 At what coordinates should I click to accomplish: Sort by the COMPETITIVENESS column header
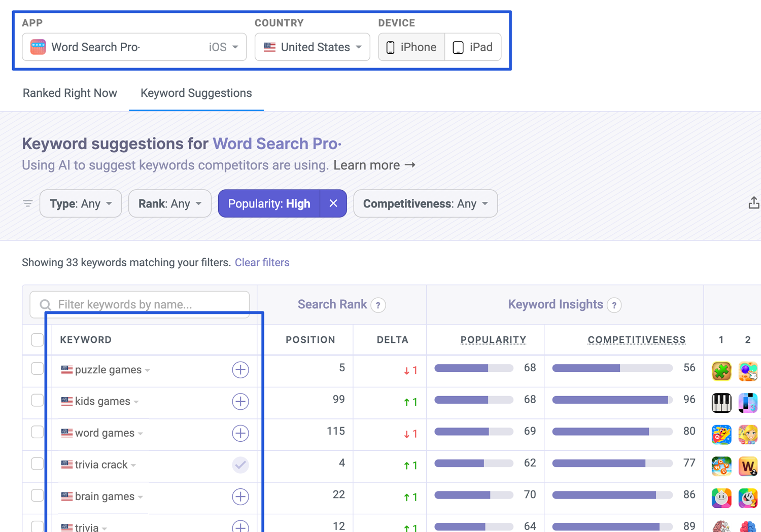(x=637, y=340)
